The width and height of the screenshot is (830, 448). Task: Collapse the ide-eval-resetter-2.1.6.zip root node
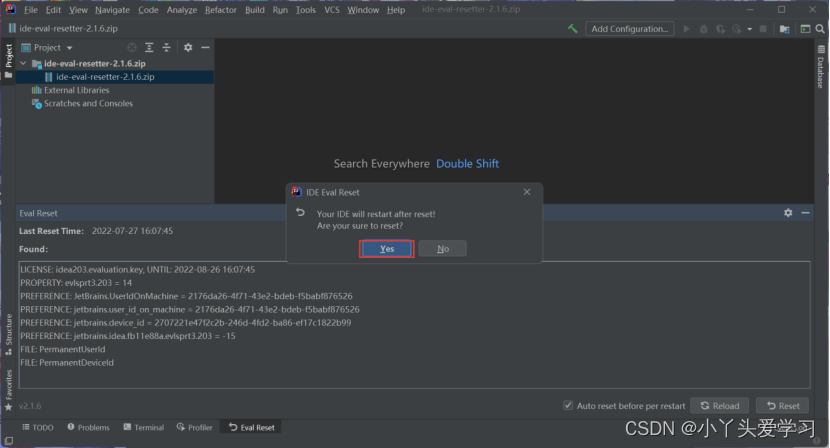(x=23, y=63)
